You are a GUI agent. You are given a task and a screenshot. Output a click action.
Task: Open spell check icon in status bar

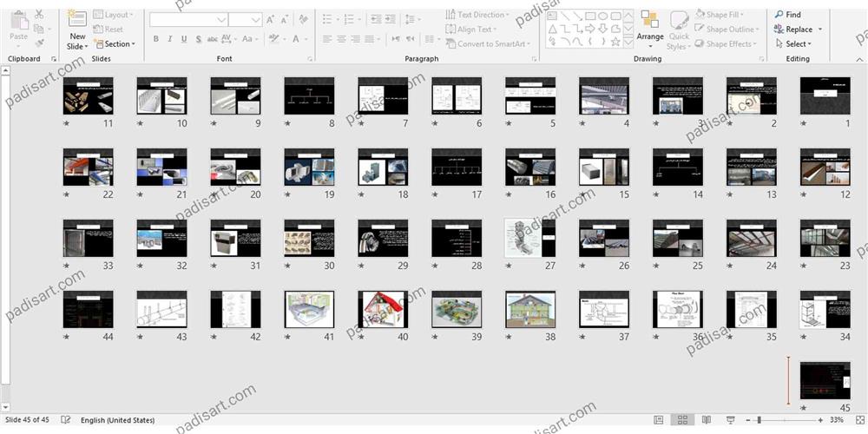tap(66, 420)
